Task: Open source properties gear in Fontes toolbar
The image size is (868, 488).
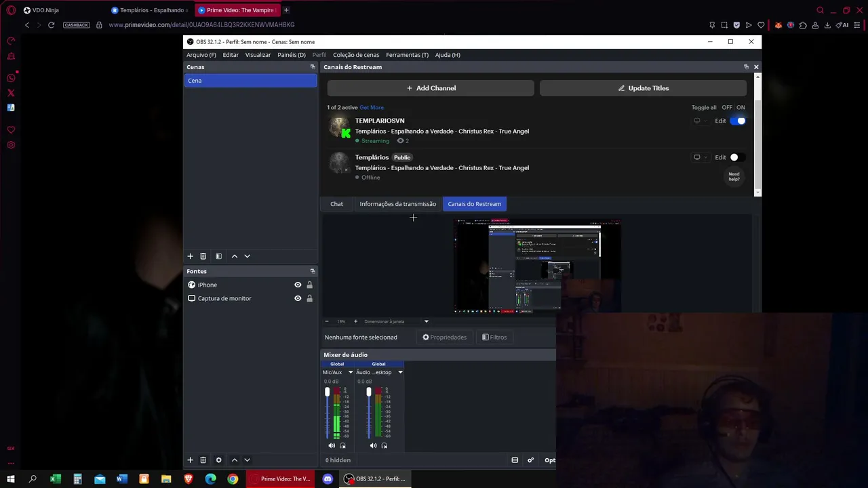Action: click(x=218, y=460)
